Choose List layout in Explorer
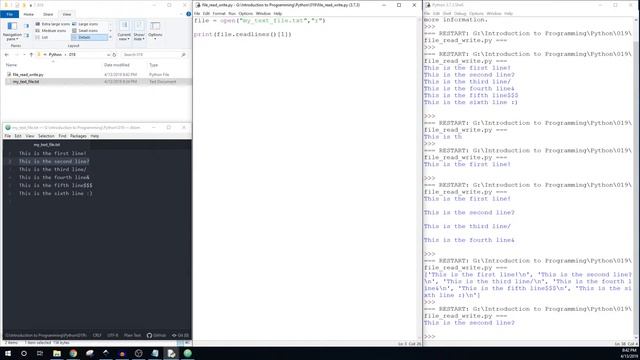The image size is (640, 360). pos(42,37)
